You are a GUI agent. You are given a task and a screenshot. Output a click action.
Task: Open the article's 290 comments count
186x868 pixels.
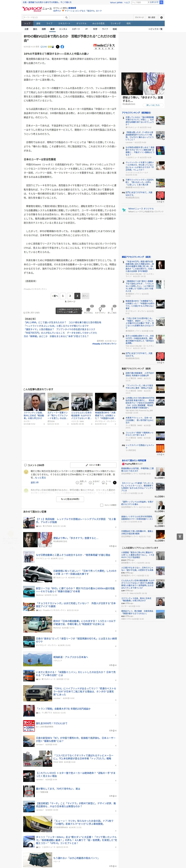click(44, 47)
